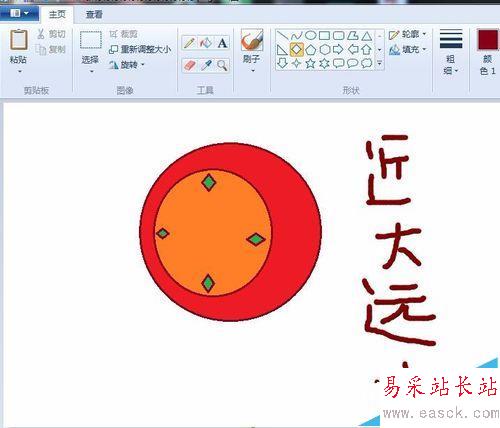Viewport: 500px width, 428px height.
Task: Select the Eraser tool
Action: 189,65
